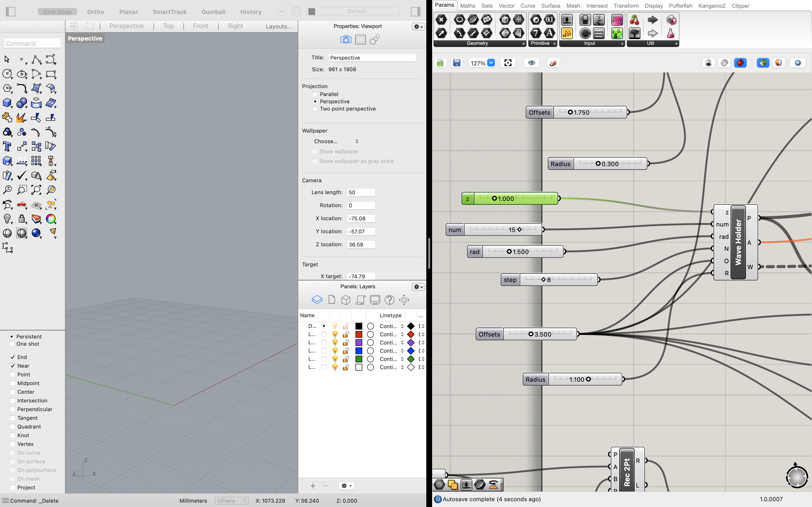Switch to the Maths tab in Grasshopper
The width and height of the screenshot is (812, 507).
click(x=468, y=6)
